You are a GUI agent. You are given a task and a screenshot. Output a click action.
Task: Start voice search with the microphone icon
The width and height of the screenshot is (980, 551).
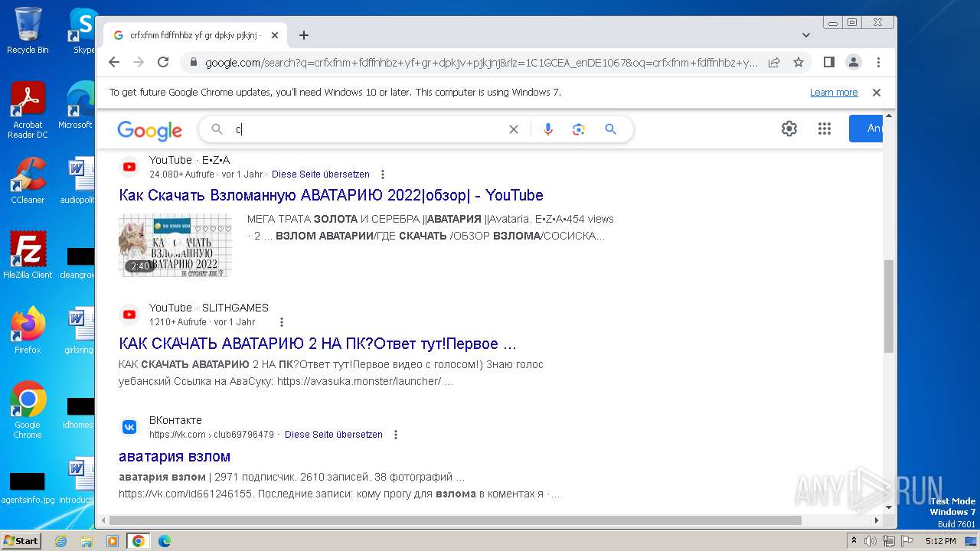548,129
